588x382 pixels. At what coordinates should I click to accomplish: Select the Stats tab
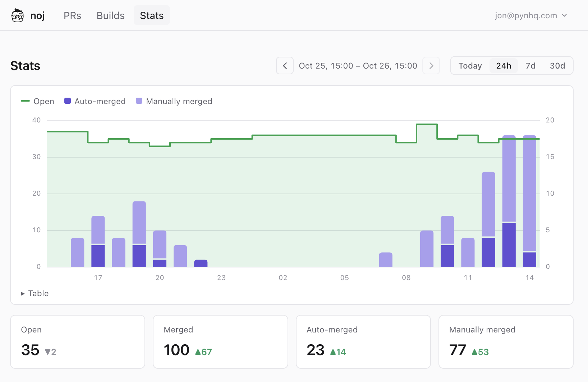[x=152, y=15]
